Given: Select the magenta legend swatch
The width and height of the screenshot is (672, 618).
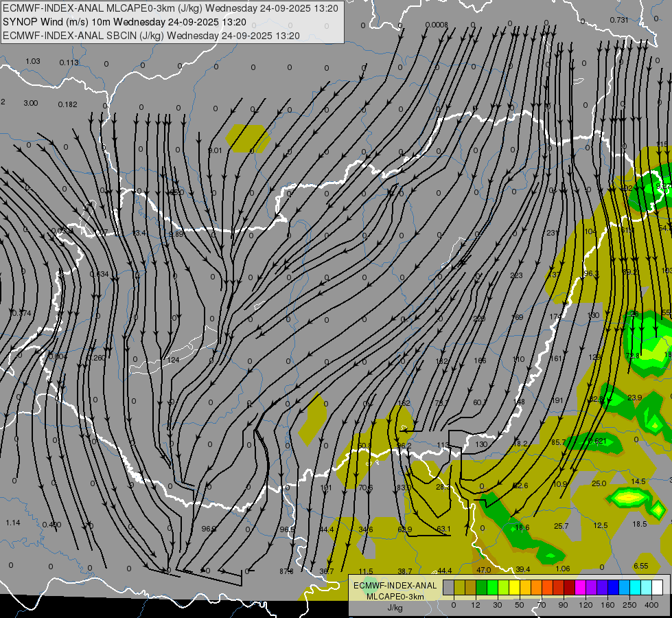Looking at the screenshot, I should click(x=580, y=587).
